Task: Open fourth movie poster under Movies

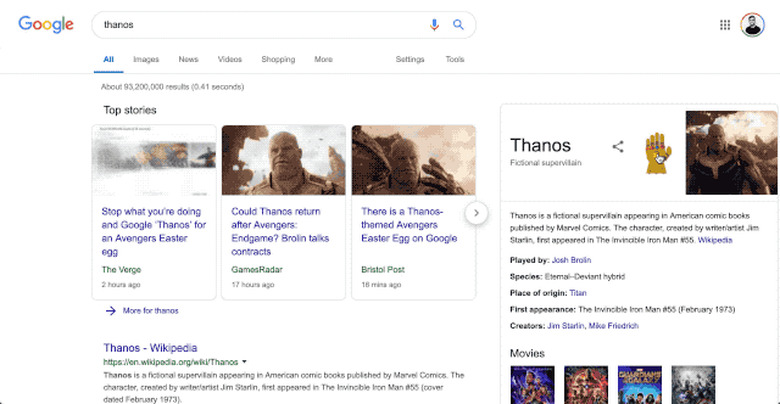Action: [693, 385]
